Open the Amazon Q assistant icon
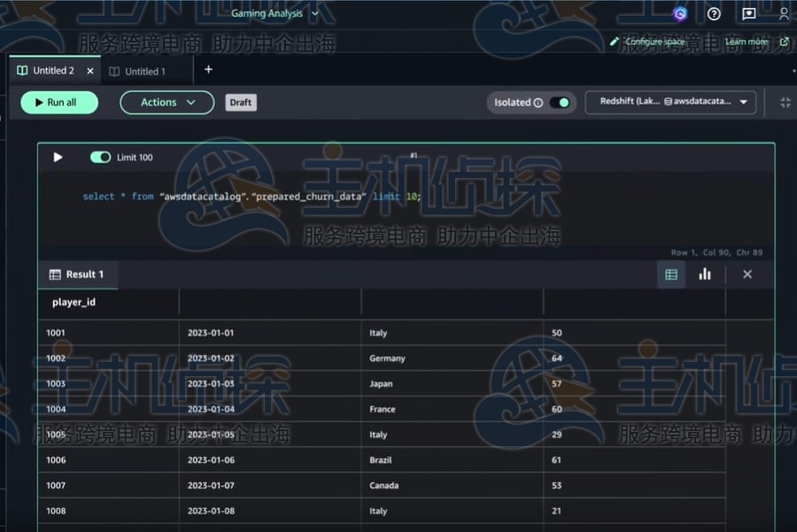 pos(680,14)
